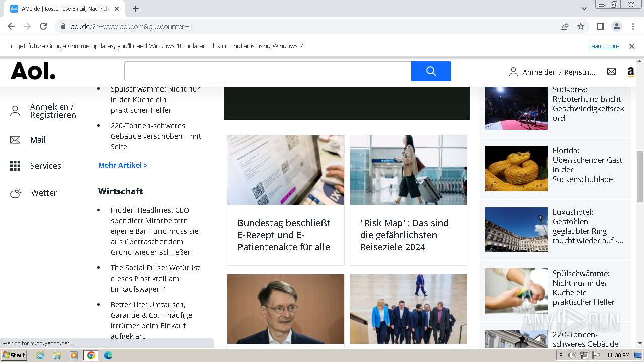Open sidebar Wetter item
This screenshot has height=362, width=644.
(x=44, y=193)
